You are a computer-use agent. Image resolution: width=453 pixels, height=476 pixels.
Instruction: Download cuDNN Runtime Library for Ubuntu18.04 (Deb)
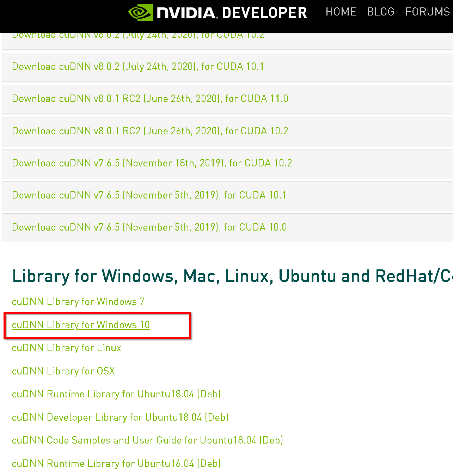coord(116,394)
